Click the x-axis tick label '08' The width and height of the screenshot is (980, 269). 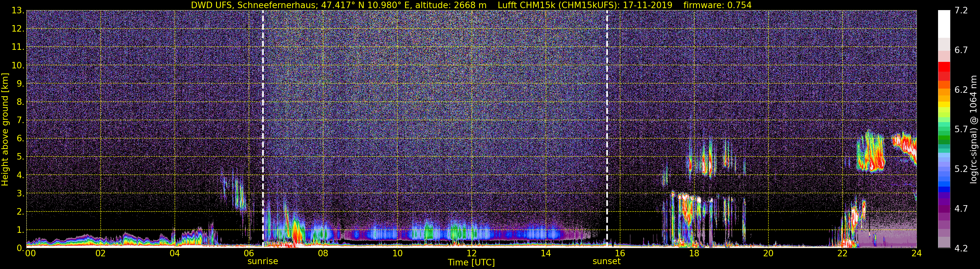323,253
